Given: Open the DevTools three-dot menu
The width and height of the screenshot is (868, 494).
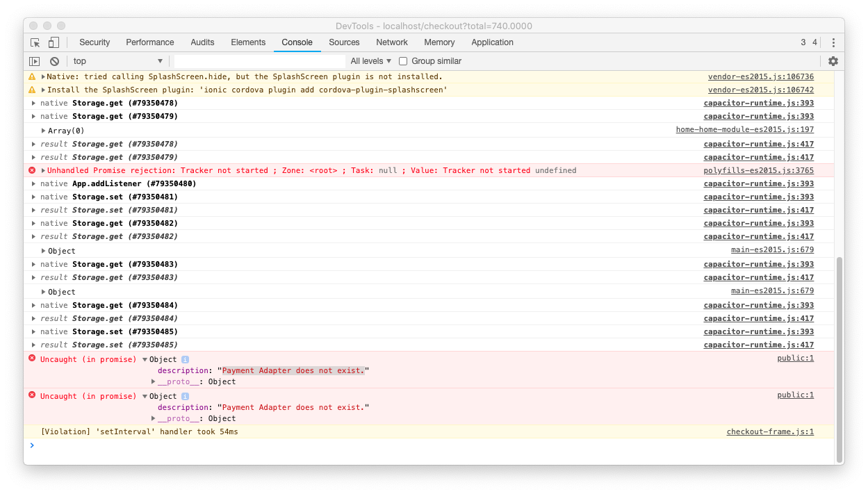Looking at the screenshot, I should coord(833,42).
